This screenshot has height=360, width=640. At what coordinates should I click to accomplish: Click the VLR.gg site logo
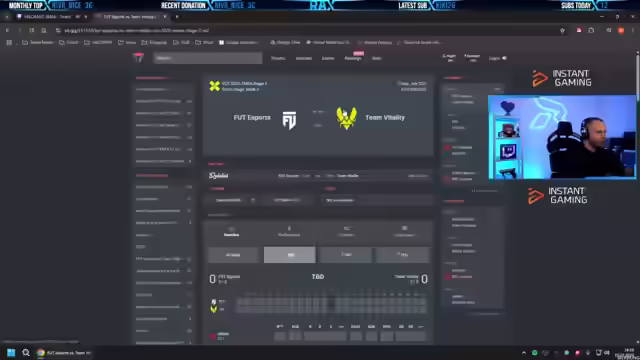[139, 58]
